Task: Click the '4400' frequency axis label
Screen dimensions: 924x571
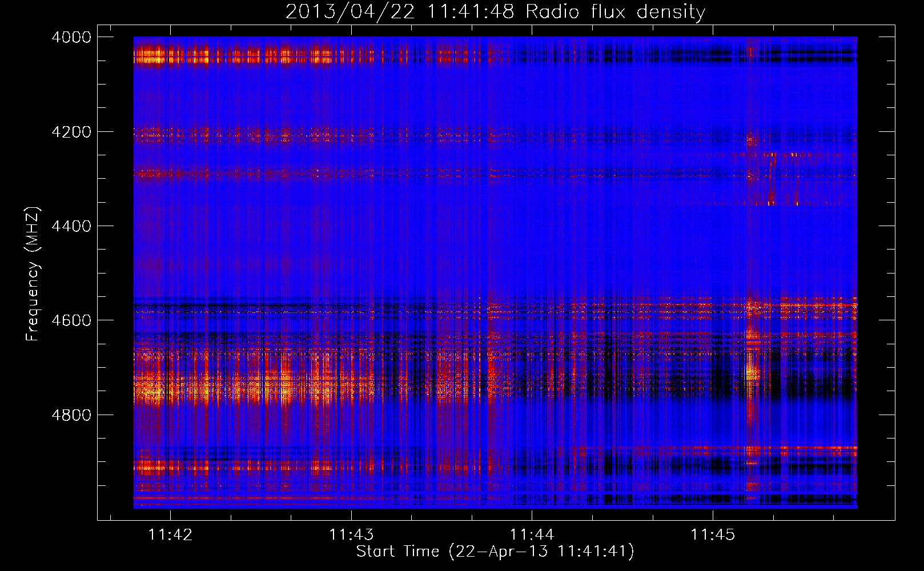Action: (x=71, y=226)
